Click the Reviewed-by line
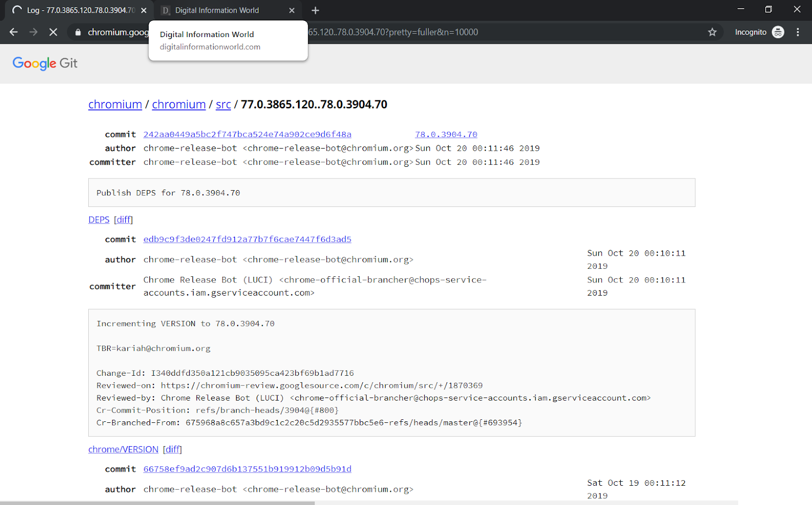Screen dimensions: 812x505 click(x=374, y=398)
